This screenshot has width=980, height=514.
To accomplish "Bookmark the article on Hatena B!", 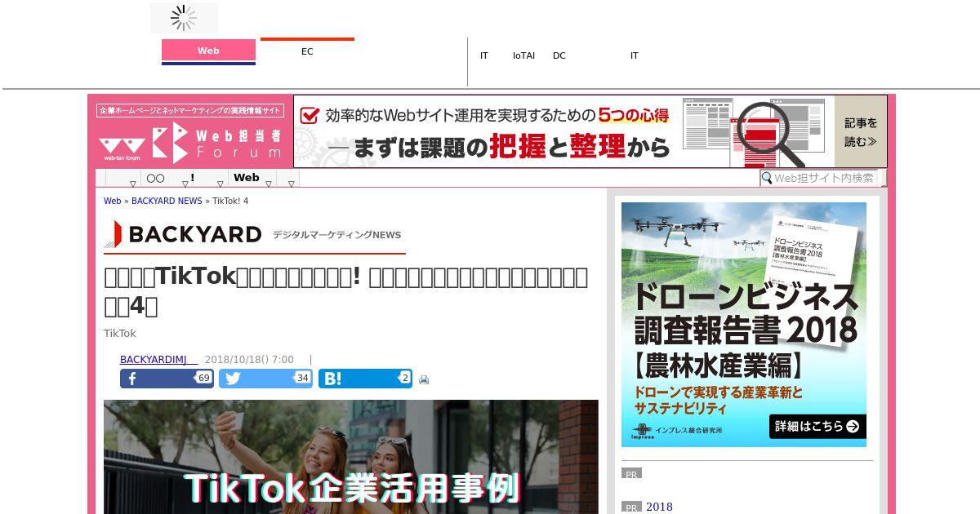I will click(365, 379).
